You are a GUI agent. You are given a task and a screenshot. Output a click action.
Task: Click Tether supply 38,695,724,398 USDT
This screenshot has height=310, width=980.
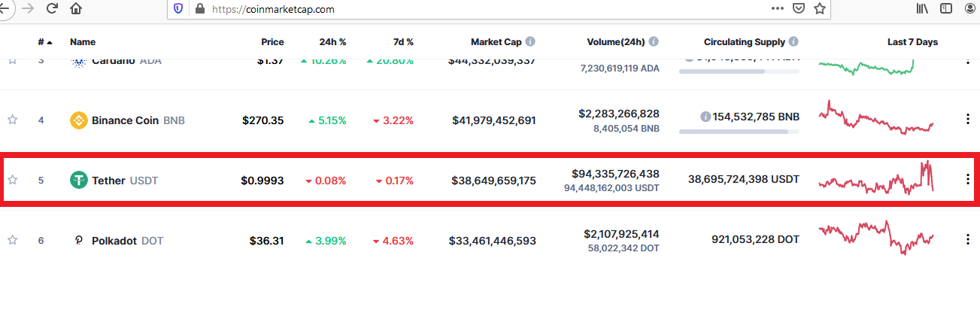744,179
